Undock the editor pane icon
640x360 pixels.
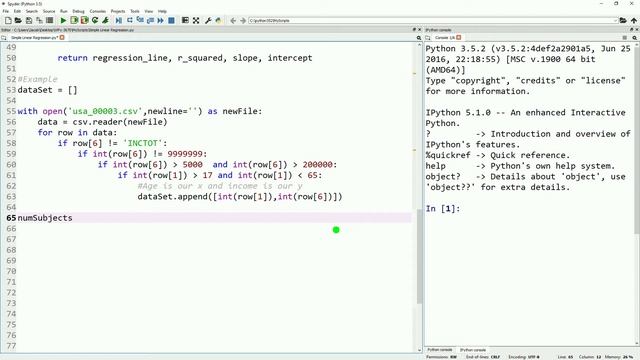coord(414,30)
